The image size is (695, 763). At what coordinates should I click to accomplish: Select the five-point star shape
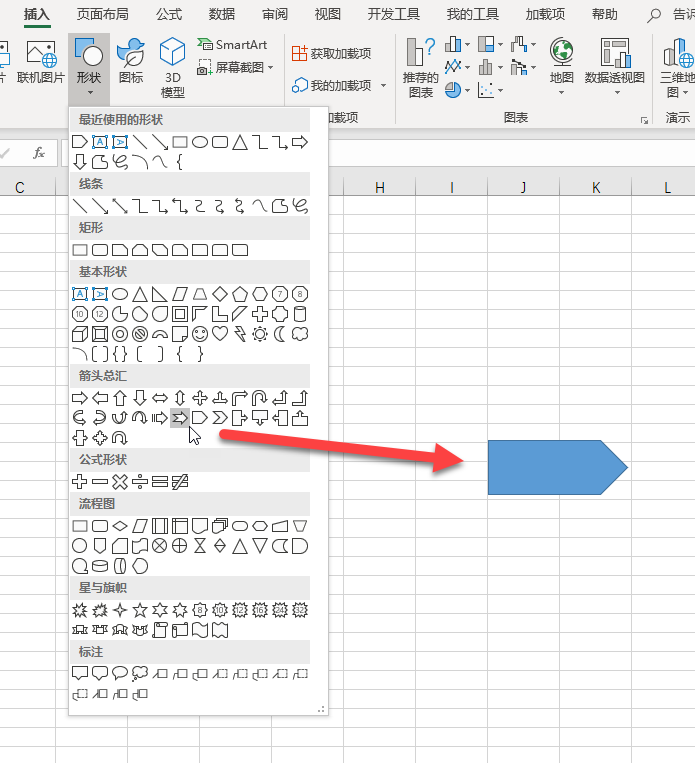(140, 610)
